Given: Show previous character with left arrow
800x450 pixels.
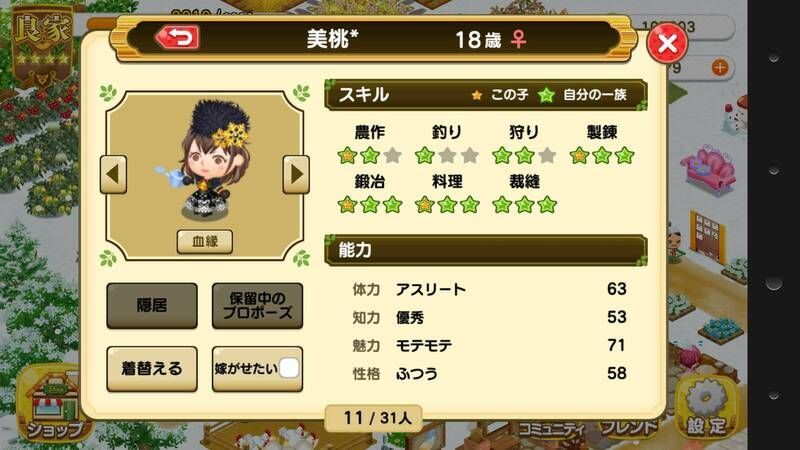Looking at the screenshot, I should [113, 174].
